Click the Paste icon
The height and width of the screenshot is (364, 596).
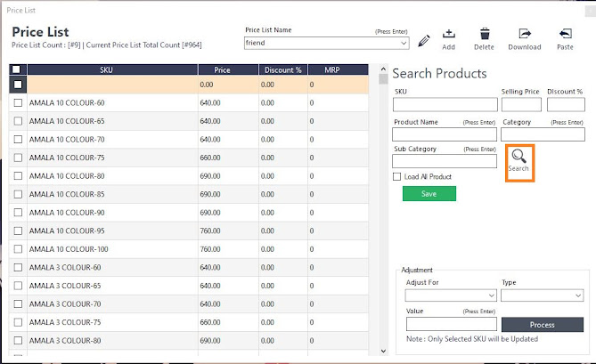click(x=565, y=34)
